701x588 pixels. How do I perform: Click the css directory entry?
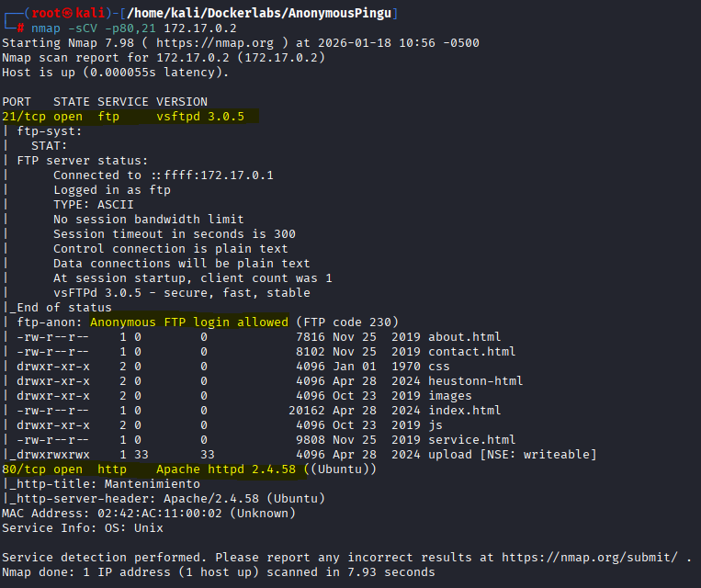[x=438, y=367]
